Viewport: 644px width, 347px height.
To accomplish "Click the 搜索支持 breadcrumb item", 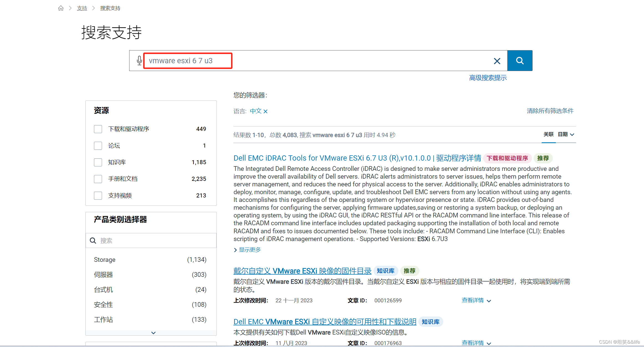I will tap(110, 8).
